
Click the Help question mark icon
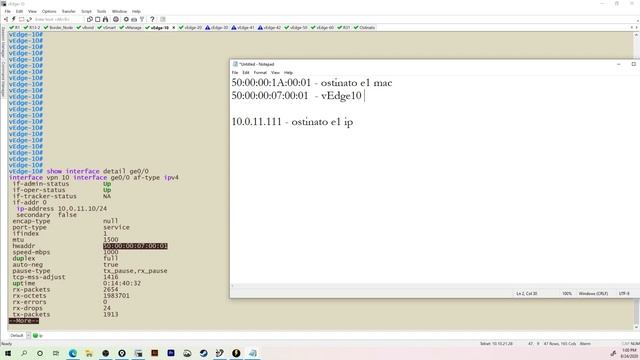152,19
